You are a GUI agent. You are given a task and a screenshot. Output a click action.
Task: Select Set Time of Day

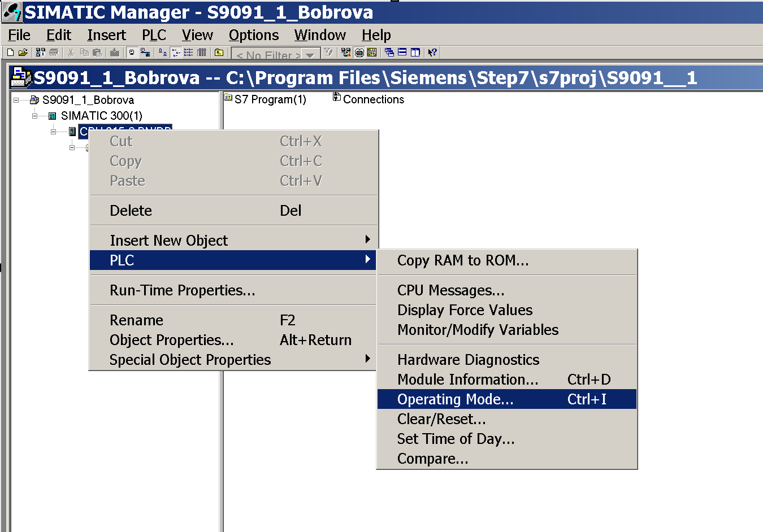click(507, 439)
